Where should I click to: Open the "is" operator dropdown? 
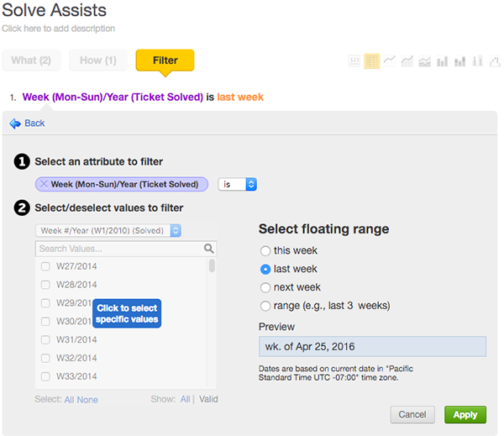[237, 184]
